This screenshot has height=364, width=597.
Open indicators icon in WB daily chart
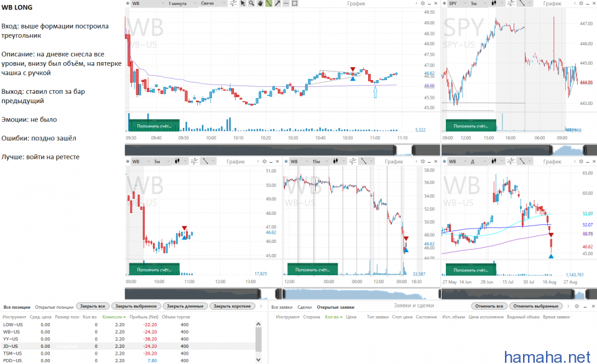coord(511,162)
